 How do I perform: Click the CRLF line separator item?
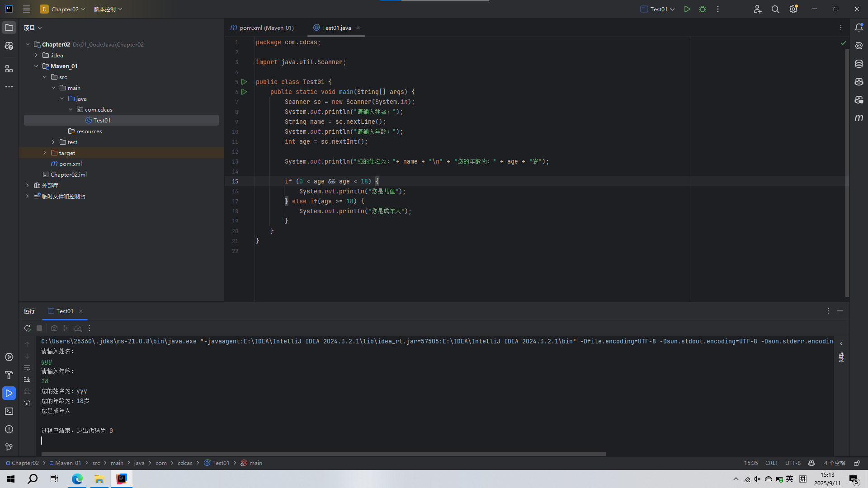click(x=771, y=463)
